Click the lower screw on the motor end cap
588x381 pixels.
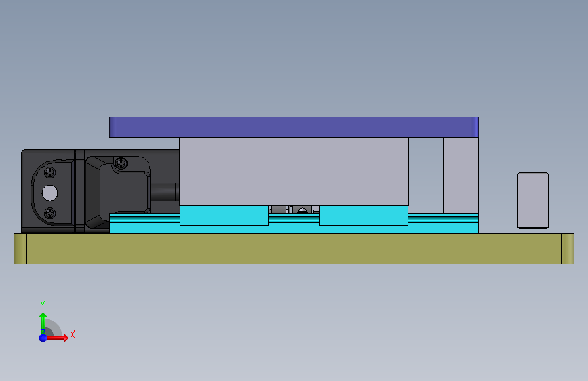point(50,214)
